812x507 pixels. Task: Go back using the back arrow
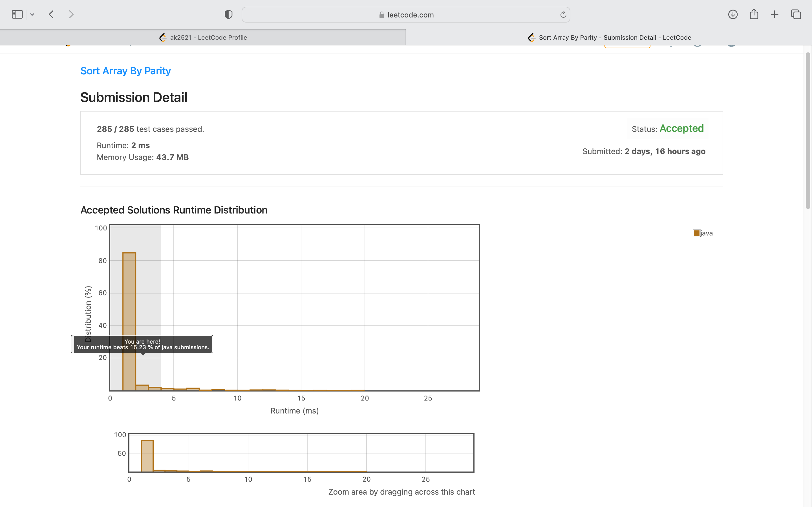pos(51,14)
